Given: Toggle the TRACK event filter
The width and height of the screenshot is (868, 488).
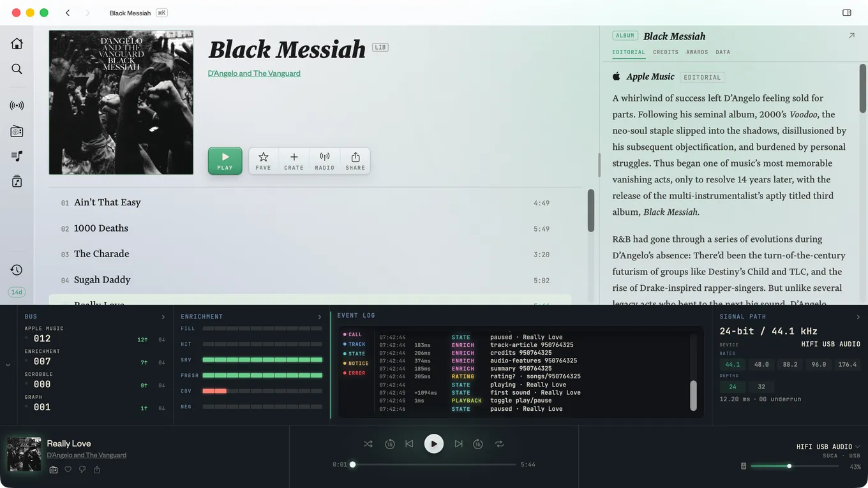Looking at the screenshot, I should [354, 344].
